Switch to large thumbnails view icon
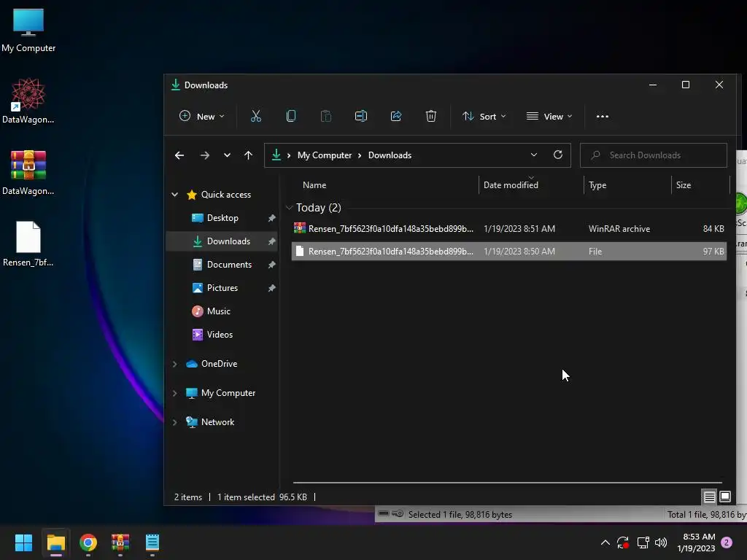Image resolution: width=747 pixels, height=560 pixels. click(725, 497)
